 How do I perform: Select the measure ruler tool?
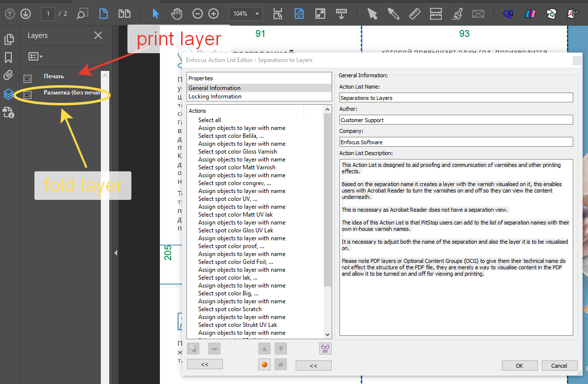[414, 14]
